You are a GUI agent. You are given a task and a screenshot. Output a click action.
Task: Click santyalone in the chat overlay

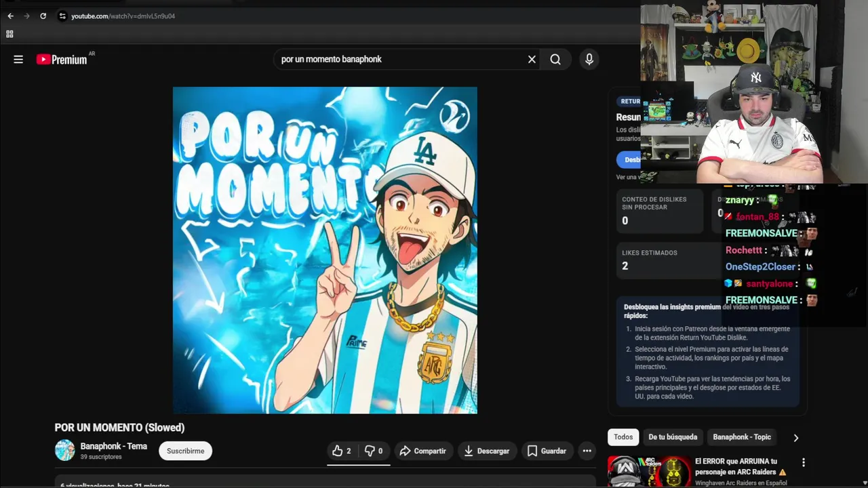pos(769,284)
